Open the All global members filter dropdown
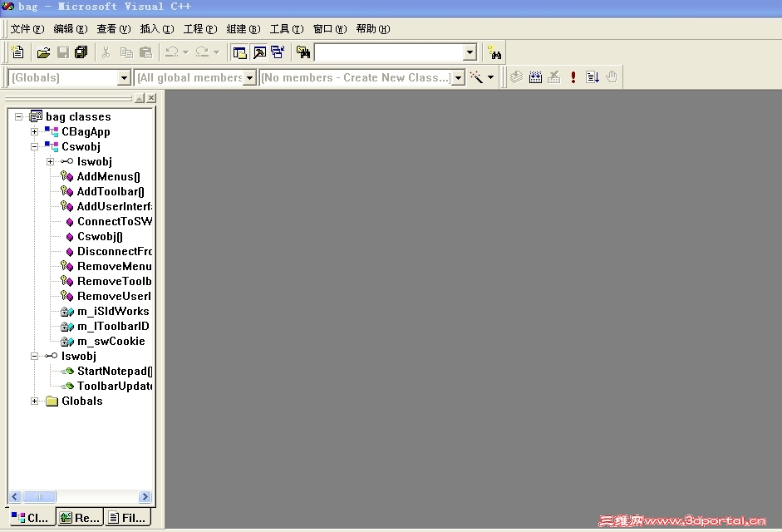 click(250, 77)
